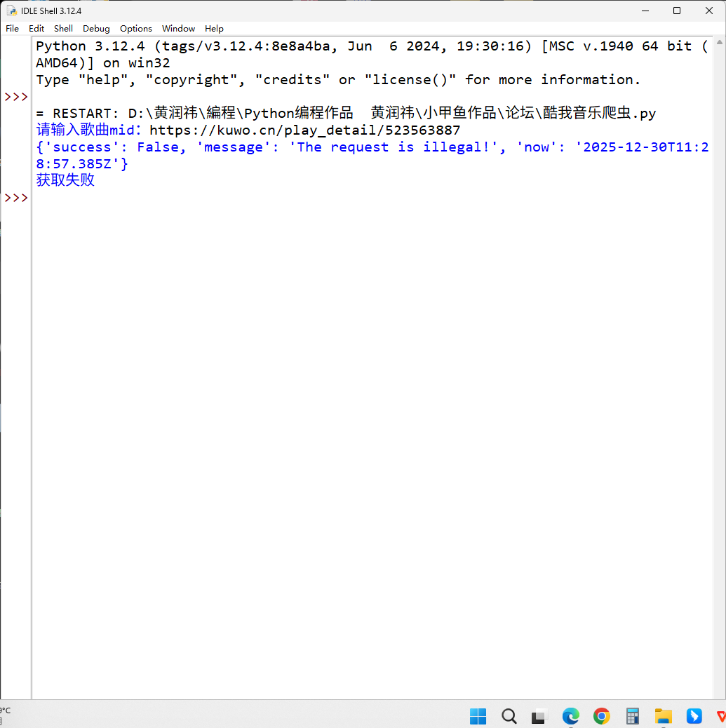Open the Window menu
726x728 pixels.
(178, 29)
